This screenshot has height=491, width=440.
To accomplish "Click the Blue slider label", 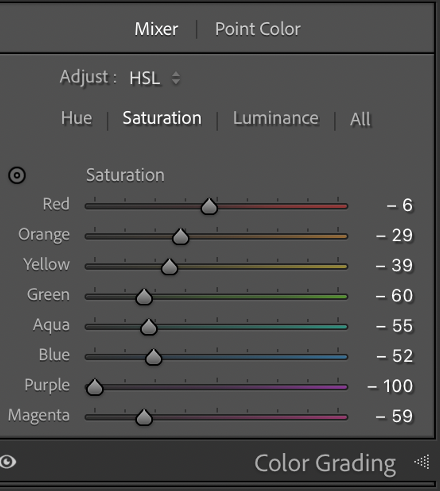I will point(54,355).
